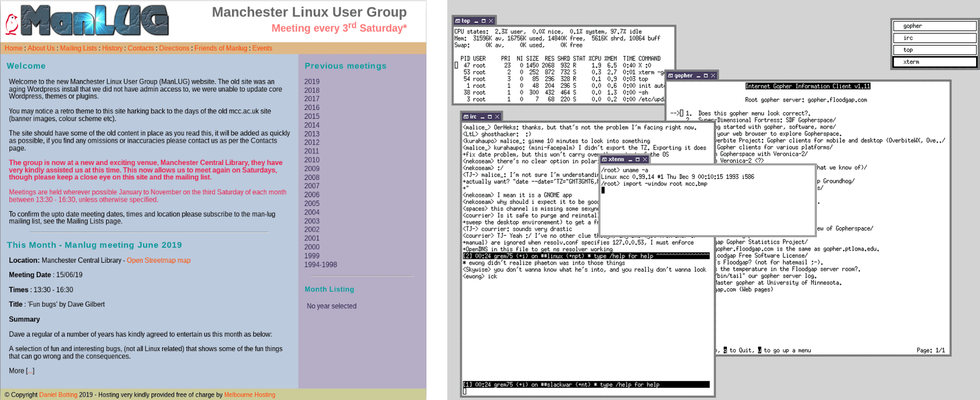Image resolution: width=980 pixels, height=400 pixels.
Task: Select 2013 in Previous meetings
Action: (x=312, y=134)
